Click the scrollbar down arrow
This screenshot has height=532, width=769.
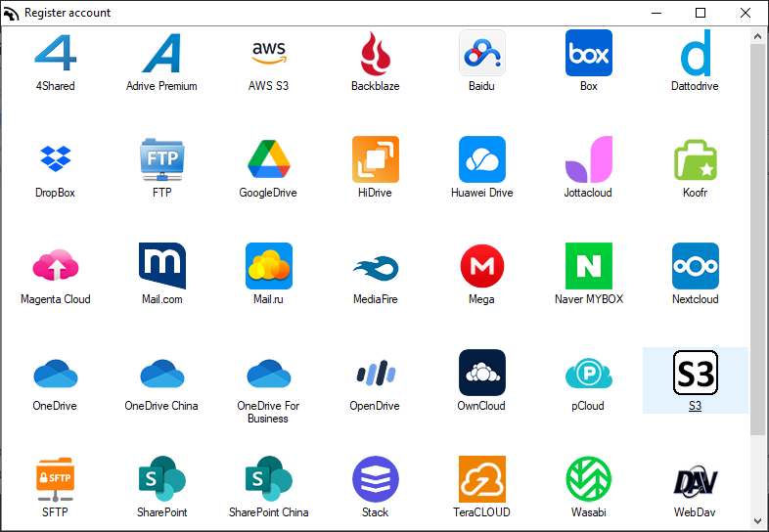coord(757,521)
